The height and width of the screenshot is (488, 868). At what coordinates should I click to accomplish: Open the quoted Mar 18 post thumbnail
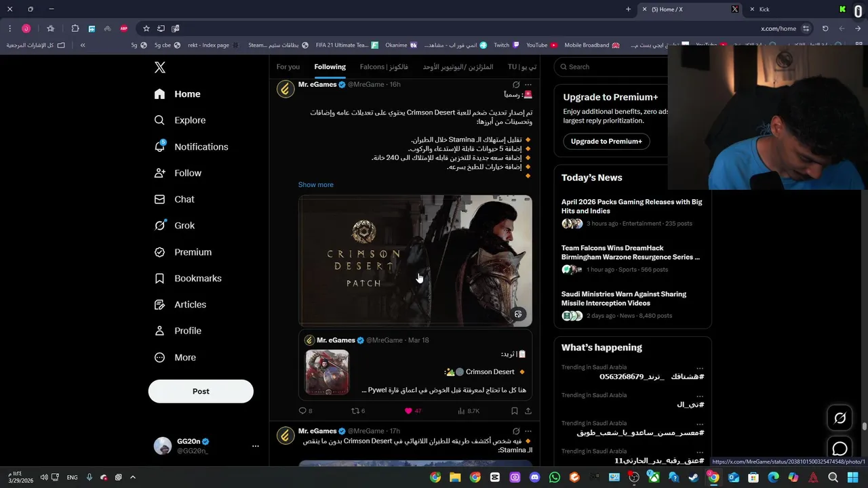pos(327,372)
